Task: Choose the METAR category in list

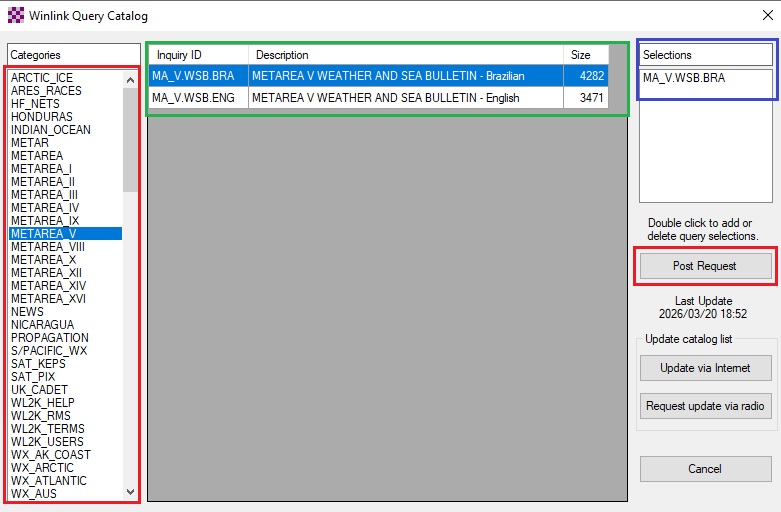Action: pyautogui.click(x=30, y=143)
